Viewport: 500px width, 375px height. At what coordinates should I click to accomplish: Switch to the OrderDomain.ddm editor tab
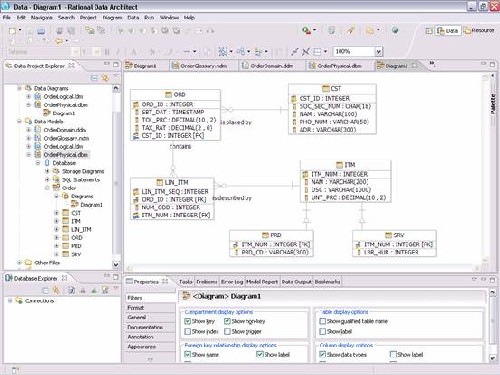coord(271,66)
